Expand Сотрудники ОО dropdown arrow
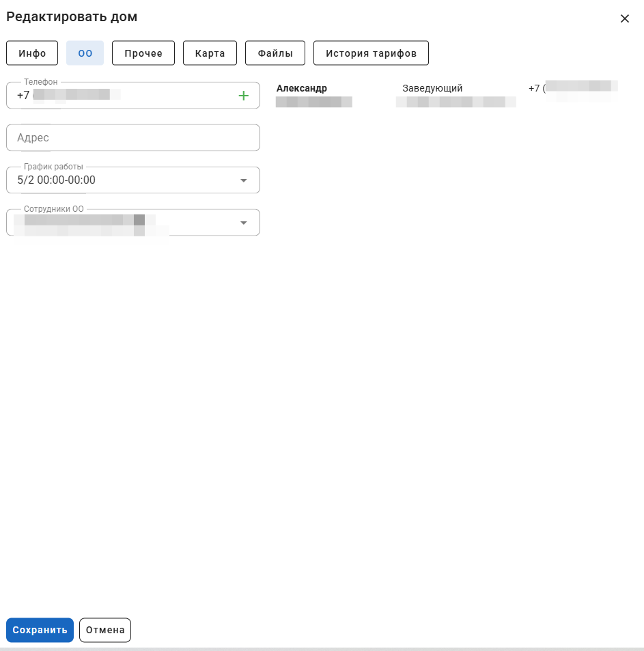This screenshot has width=644, height=651. click(244, 223)
